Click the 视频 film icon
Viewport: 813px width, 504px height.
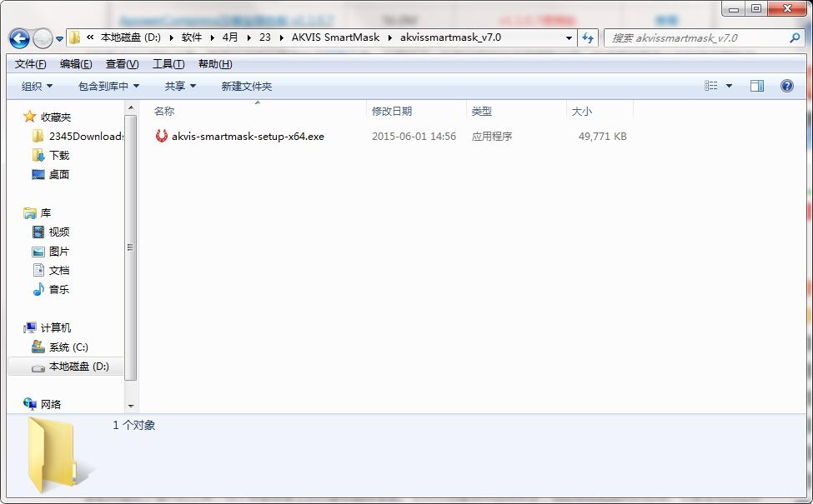point(38,232)
